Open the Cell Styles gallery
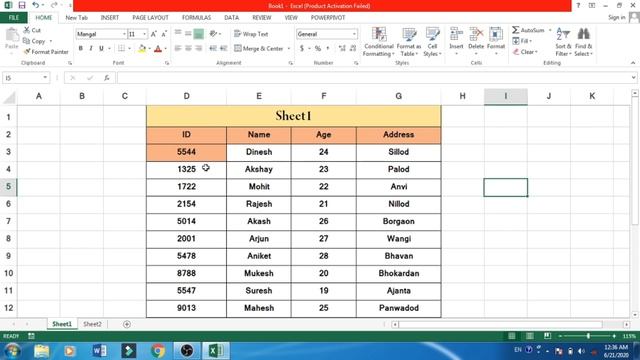 click(x=432, y=42)
